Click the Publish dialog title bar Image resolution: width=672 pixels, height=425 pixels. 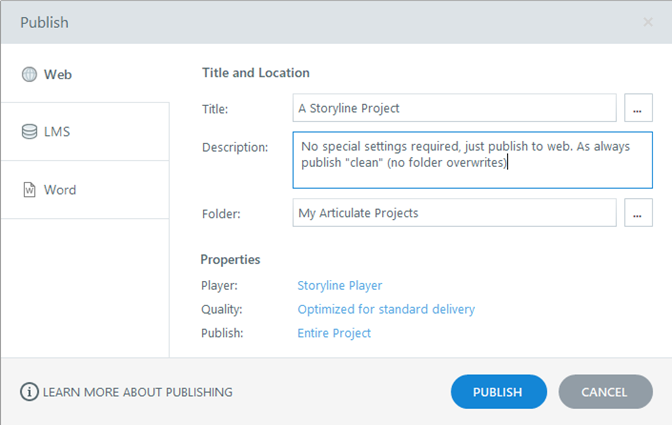tap(300, 22)
